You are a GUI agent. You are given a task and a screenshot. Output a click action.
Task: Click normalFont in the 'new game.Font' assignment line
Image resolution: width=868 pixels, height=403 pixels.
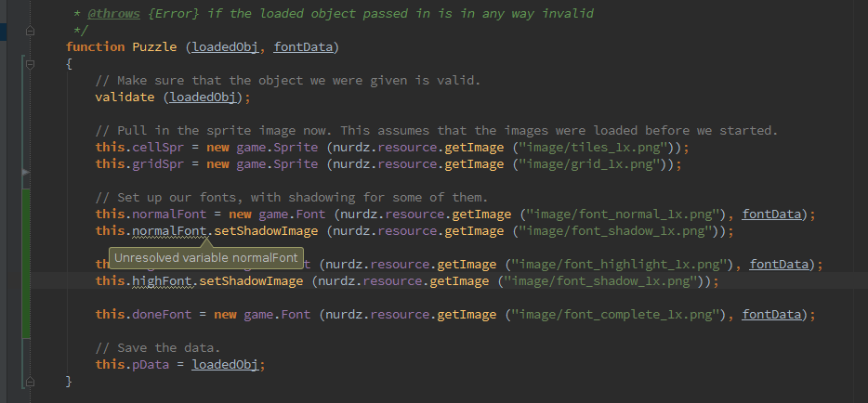coord(169,214)
